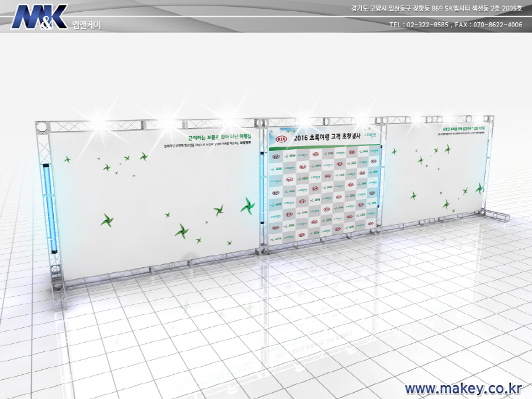Click the 엠앤케이 company name text
Screen dimensions: 532x399
click(x=86, y=25)
